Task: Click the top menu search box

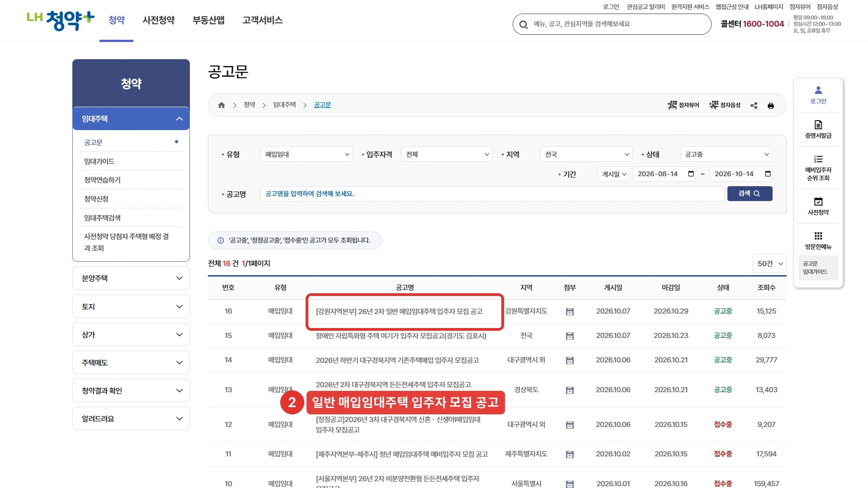Action: click(x=612, y=24)
